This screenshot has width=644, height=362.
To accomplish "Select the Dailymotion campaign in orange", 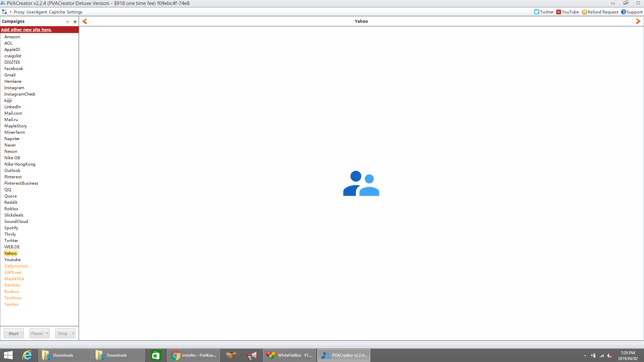I will 16,266.
